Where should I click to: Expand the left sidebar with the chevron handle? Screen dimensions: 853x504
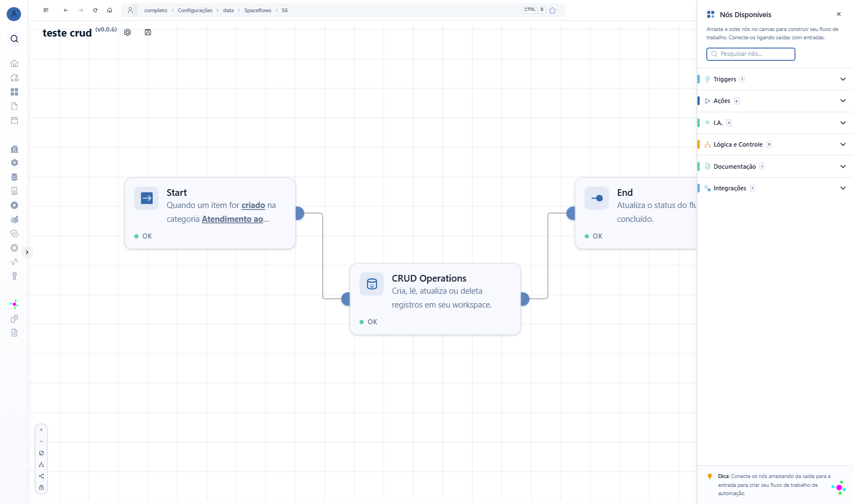[x=27, y=252]
